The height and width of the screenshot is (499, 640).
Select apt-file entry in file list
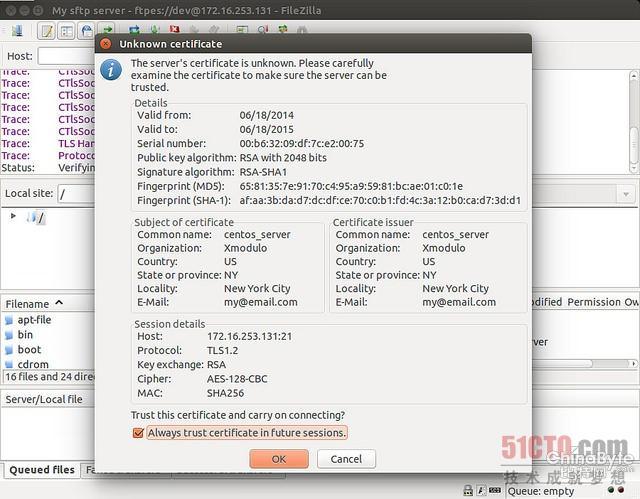(34, 320)
